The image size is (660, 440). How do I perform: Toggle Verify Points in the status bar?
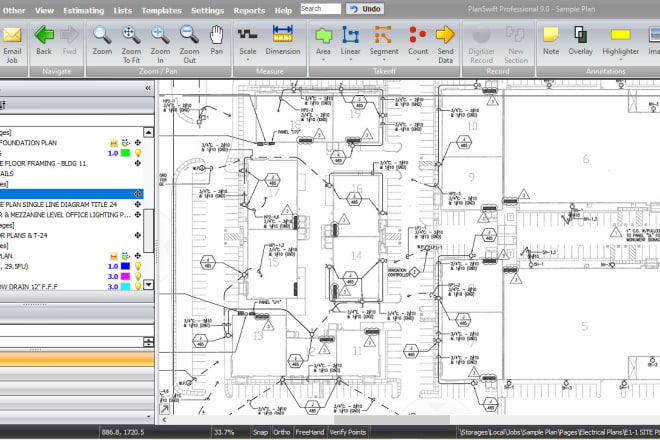coord(348,432)
